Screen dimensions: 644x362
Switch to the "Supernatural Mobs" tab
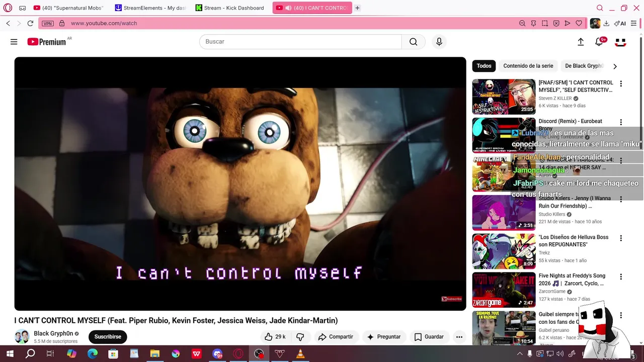click(x=68, y=8)
